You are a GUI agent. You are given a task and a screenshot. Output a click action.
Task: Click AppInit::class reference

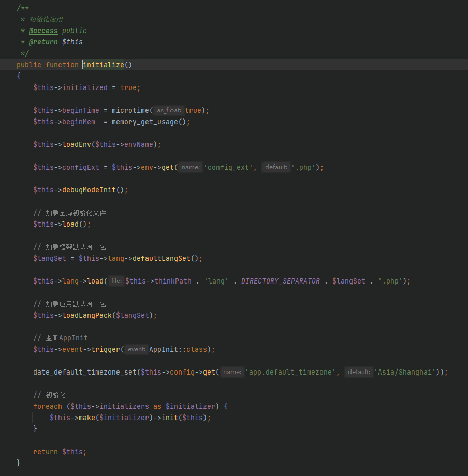[x=178, y=349]
